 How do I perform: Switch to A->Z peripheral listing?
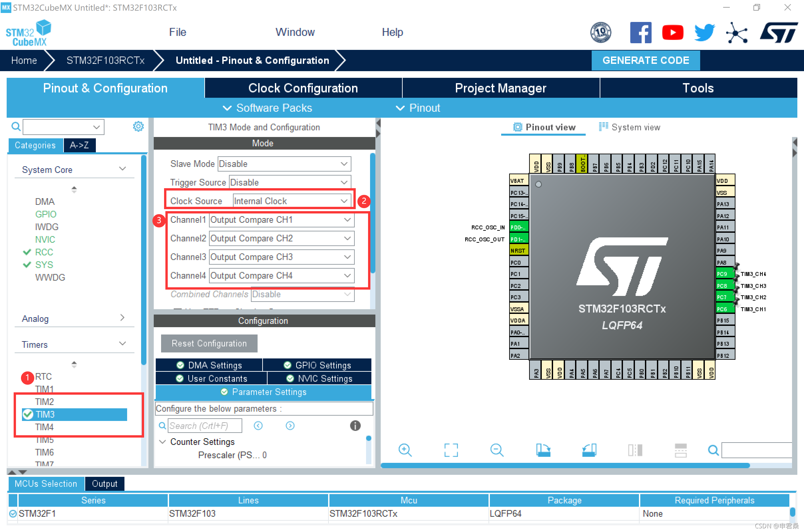coord(80,145)
